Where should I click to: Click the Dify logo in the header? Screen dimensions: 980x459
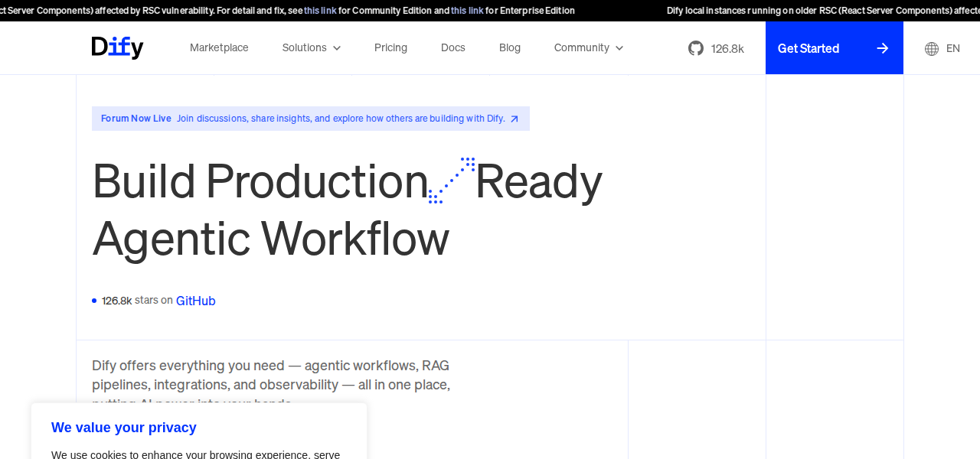coord(117,47)
